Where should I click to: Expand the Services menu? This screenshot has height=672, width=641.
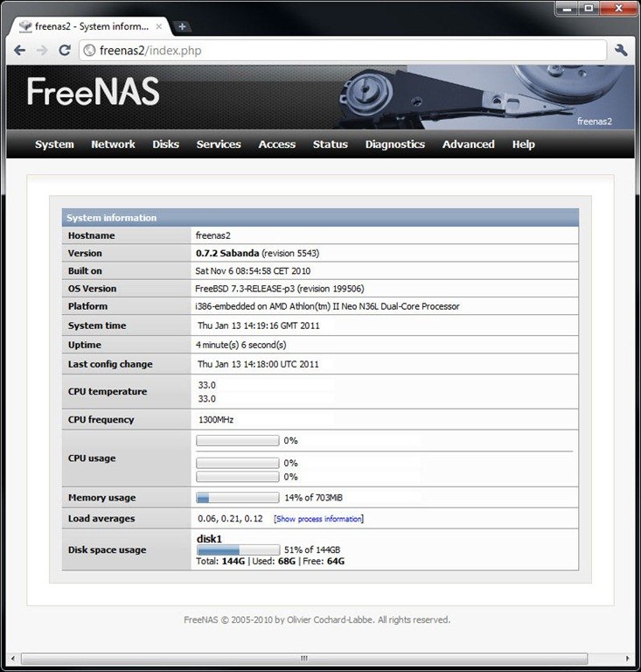click(x=219, y=144)
